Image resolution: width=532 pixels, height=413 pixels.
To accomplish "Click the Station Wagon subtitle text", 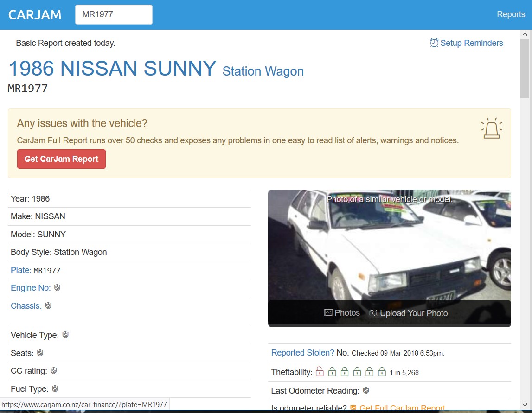I will click(x=263, y=71).
